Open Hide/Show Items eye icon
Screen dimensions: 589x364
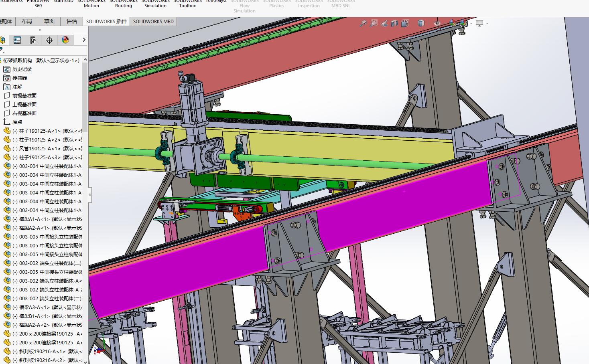coord(437,23)
